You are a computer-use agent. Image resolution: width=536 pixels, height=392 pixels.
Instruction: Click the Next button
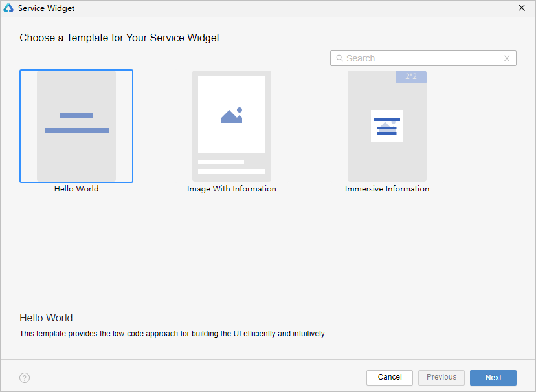pyautogui.click(x=493, y=378)
